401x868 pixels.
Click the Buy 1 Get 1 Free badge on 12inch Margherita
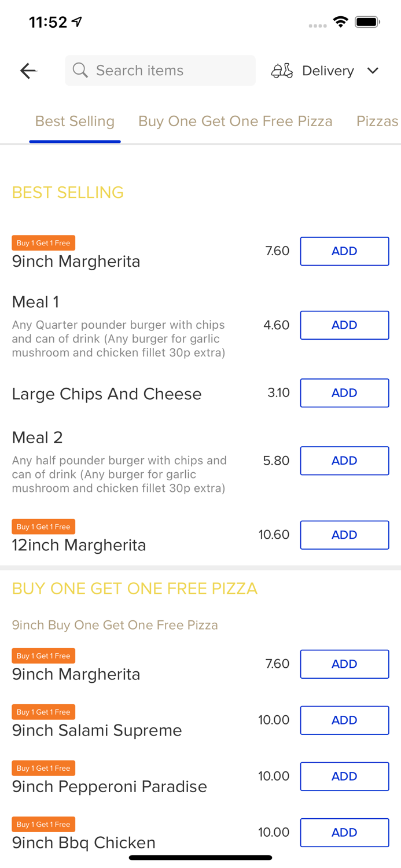(x=43, y=527)
